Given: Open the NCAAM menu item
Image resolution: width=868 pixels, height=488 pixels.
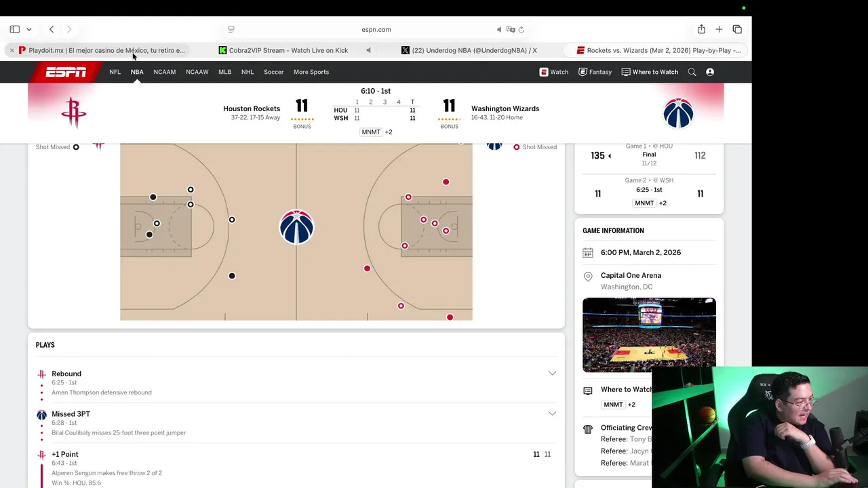Looking at the screenshot, I should pyautogui.click(x=164, y=72).
